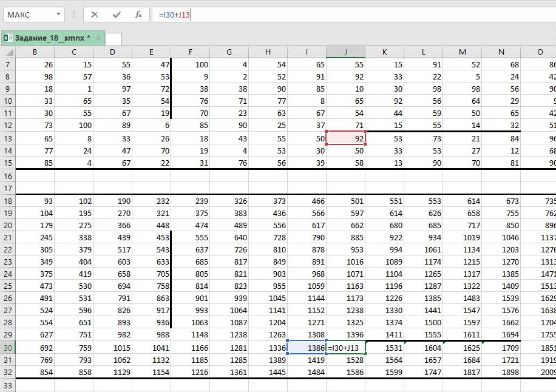Cancel the formula entry with X button

95,15
